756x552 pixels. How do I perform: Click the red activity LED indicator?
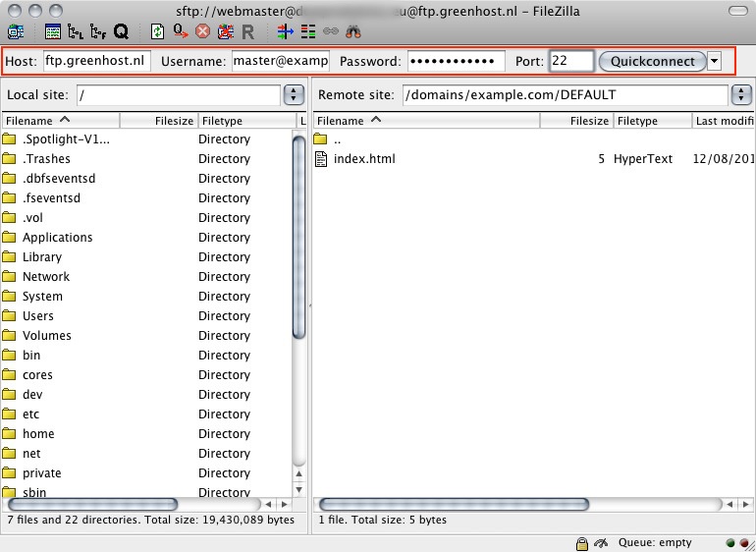[x=745, y=543]
